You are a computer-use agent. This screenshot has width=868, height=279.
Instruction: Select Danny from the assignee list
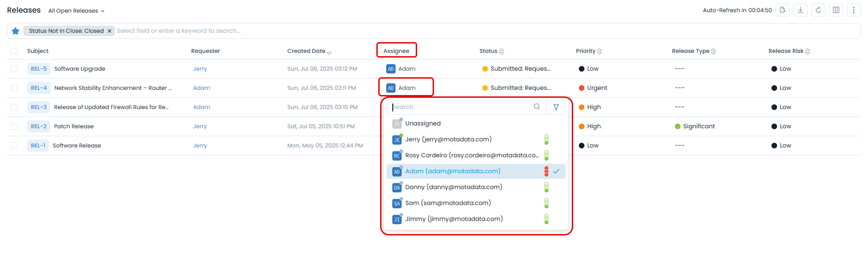pyautogui.click(x=453, y=187)
